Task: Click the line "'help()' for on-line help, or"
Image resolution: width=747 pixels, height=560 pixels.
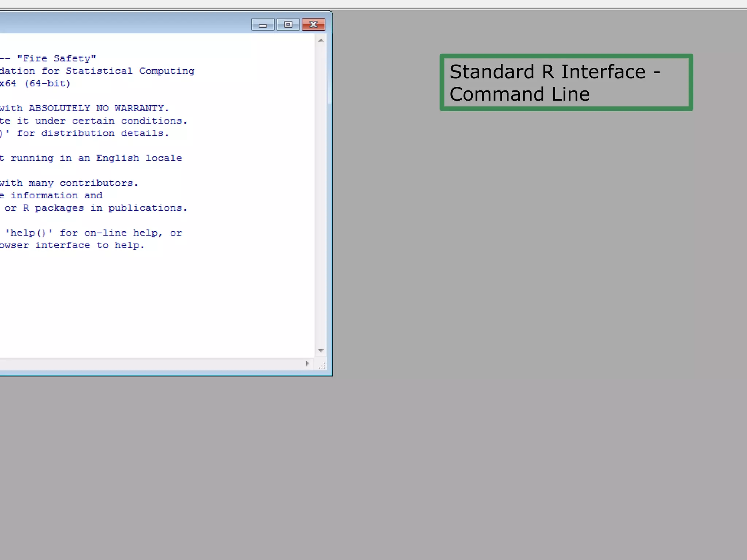Action: (94, 233)
